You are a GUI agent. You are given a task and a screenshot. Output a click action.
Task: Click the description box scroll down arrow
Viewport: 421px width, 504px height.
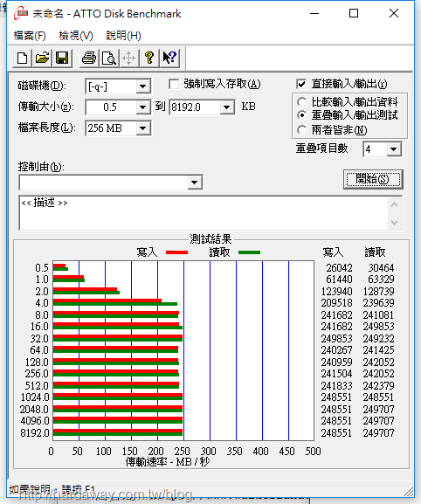pyautogui.click(x=394, y=222)
